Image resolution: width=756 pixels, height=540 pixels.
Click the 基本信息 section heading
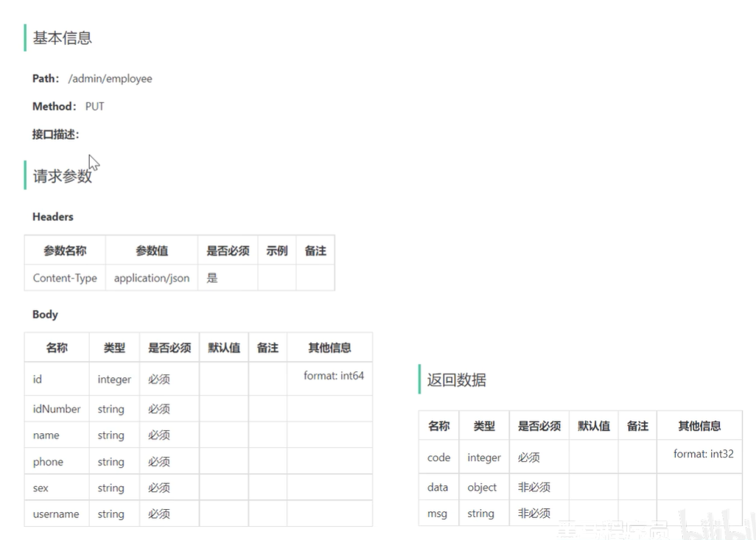[x=62, y=38]
